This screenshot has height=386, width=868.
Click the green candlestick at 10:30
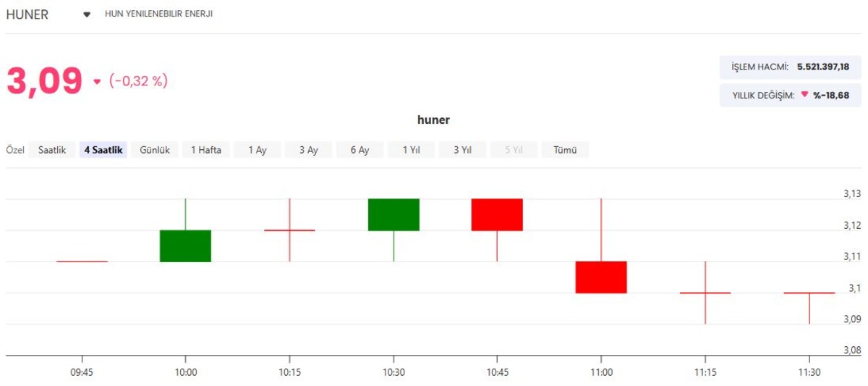(393, 214)
